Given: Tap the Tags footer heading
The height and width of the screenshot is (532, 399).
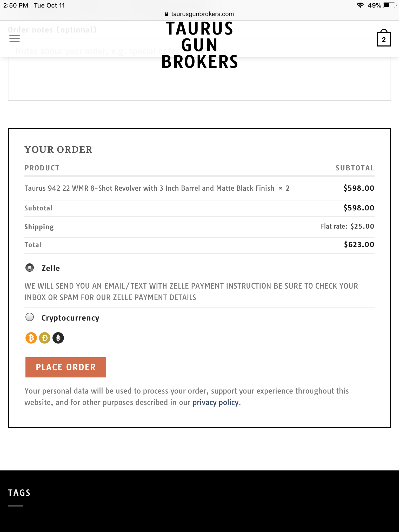Looking at the screenshot, I should coord(19,493).
